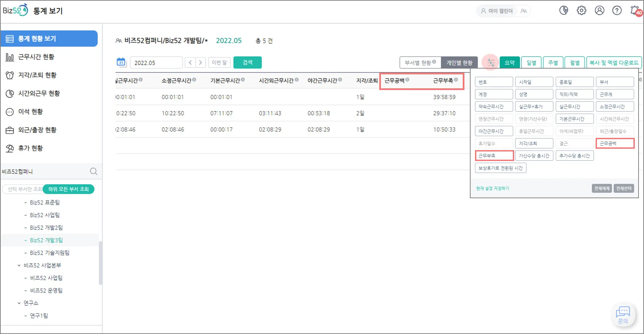Switch to the 요약 tab
This screenshot has width=644, height=334.
[x=510, y=62]
